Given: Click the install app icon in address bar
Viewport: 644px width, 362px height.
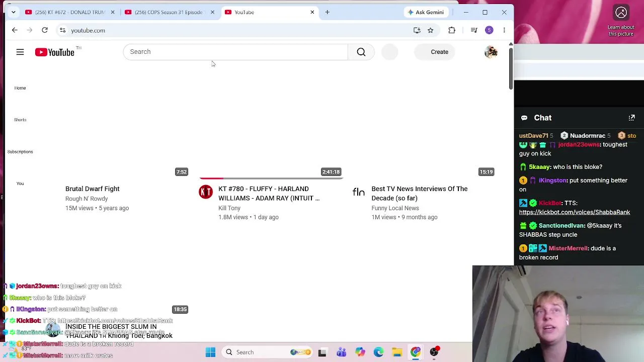Looking at the screenshot, I should (417, 30).
